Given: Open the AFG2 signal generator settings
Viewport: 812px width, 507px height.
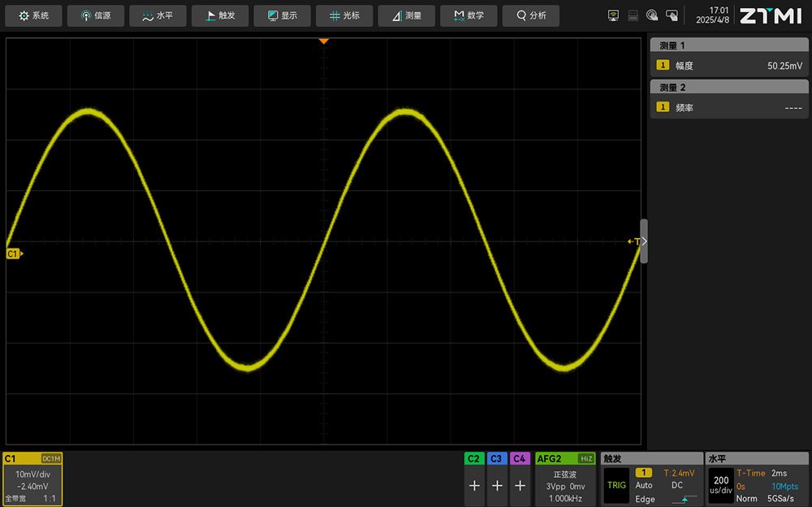Looking at the screenshot, I should [564, 479].
